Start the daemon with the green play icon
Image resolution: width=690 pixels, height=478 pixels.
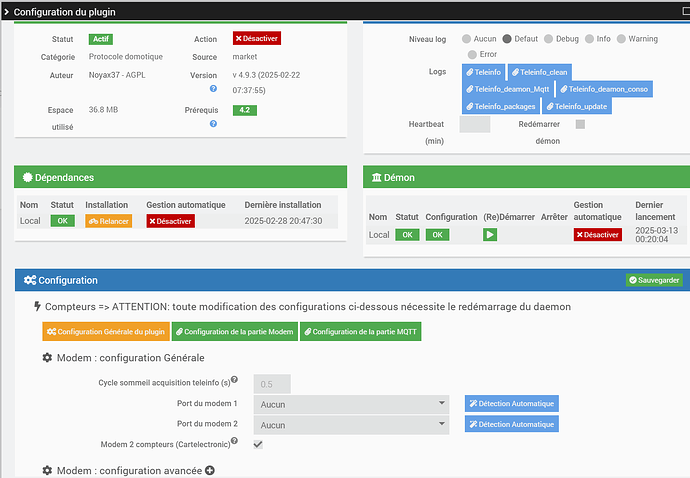pyautogui.click(x=490, y=235)
